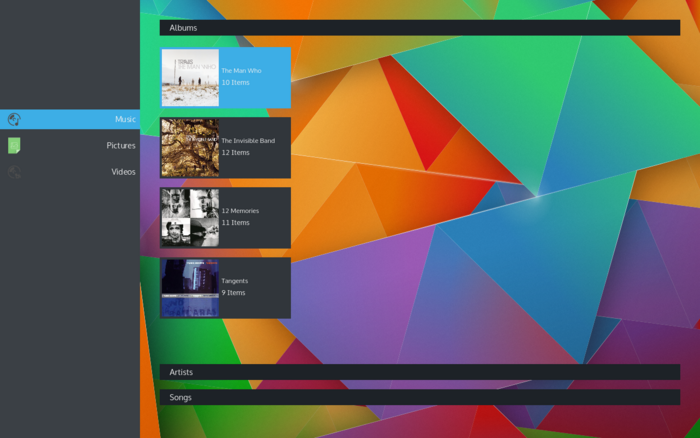Screen dimensions: 700x438
Task: Select the Tangents album cover image
Action: point(190,288)
